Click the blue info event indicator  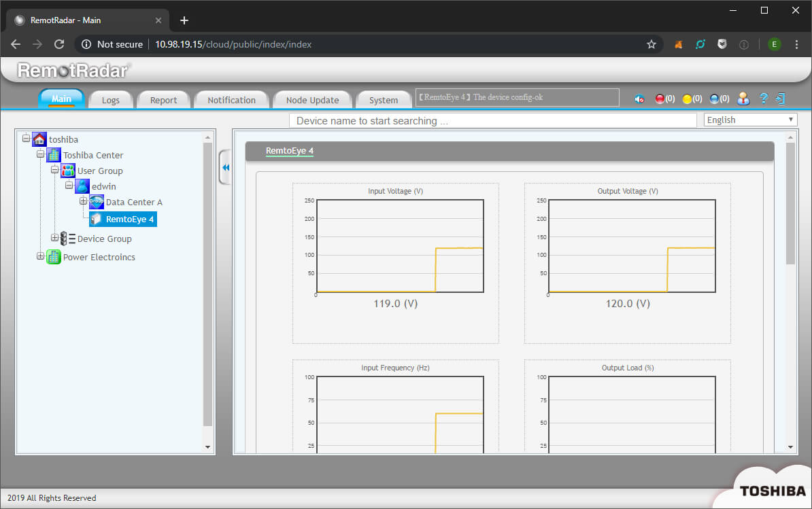pos(714,99)
